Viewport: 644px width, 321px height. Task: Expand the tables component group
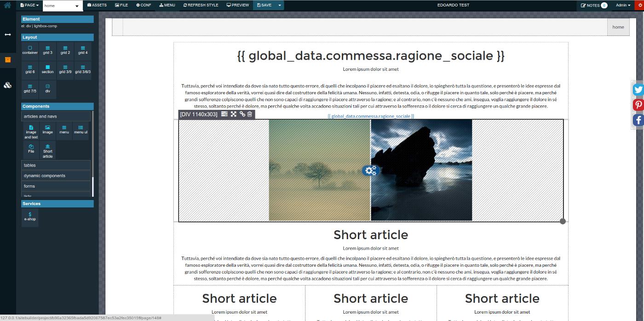(x=56, y=165)
